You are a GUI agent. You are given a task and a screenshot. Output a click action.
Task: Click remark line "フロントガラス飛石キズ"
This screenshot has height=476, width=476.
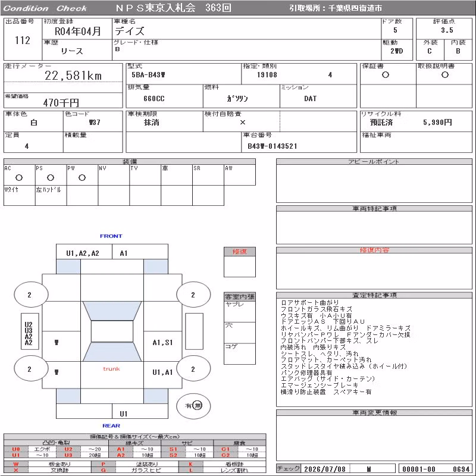coord(317,309)
